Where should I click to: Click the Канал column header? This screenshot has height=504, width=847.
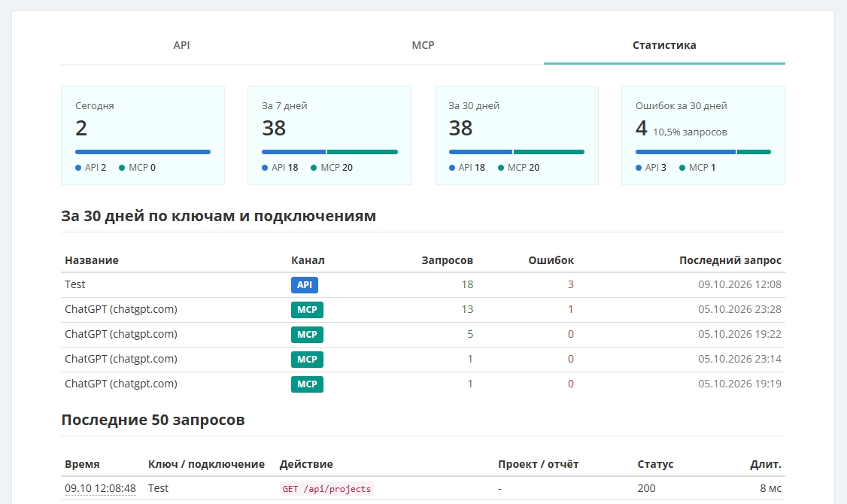coord(308,260)
